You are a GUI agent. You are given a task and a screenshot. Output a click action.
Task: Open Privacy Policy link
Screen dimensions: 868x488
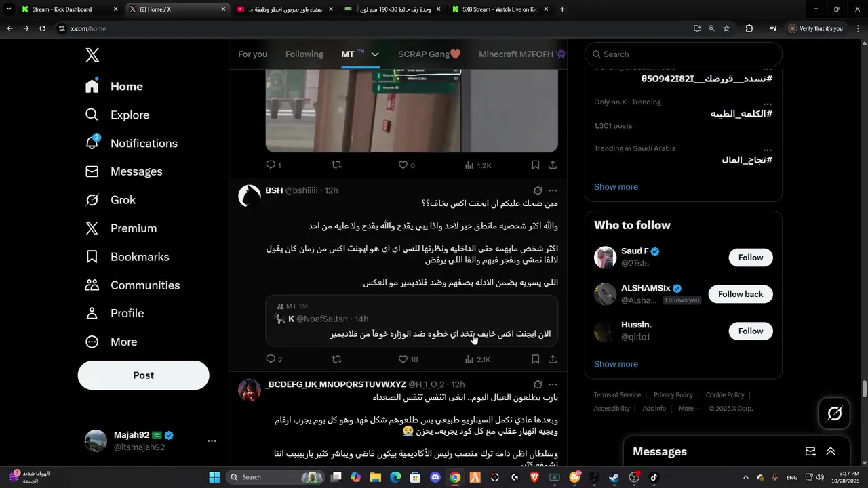click(x=673, y=395)
